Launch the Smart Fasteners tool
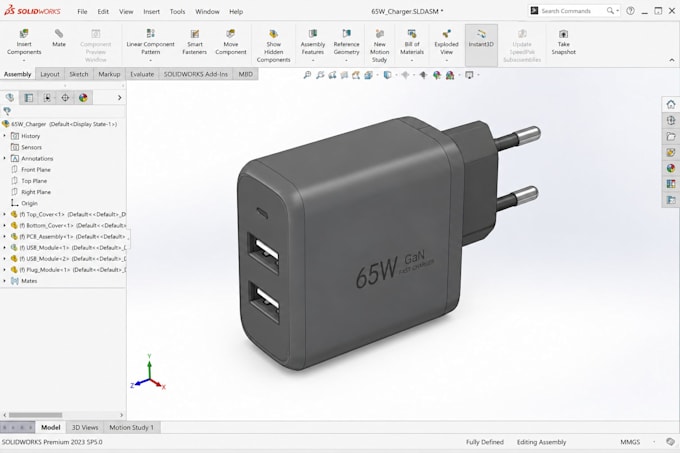Screen dimensions: 680x453 [x=195, y=42]
